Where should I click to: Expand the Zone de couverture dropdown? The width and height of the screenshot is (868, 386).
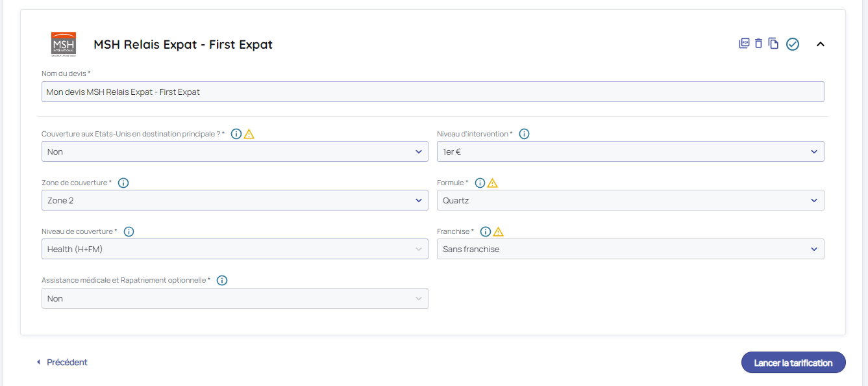(234, 200)
